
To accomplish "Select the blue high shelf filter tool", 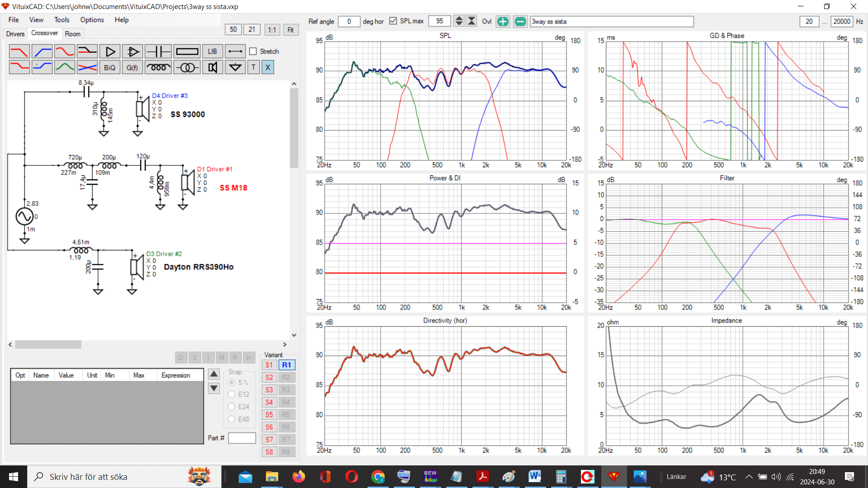I will click(42, 67).
